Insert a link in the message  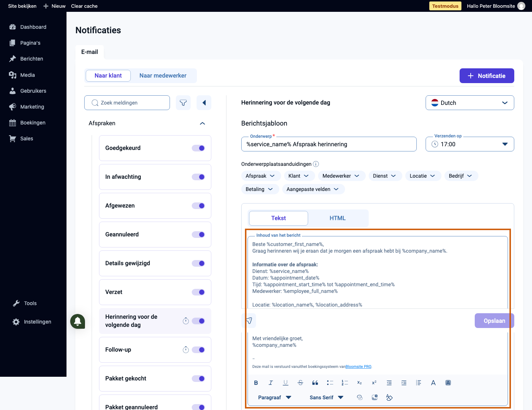tap(359, 397)
